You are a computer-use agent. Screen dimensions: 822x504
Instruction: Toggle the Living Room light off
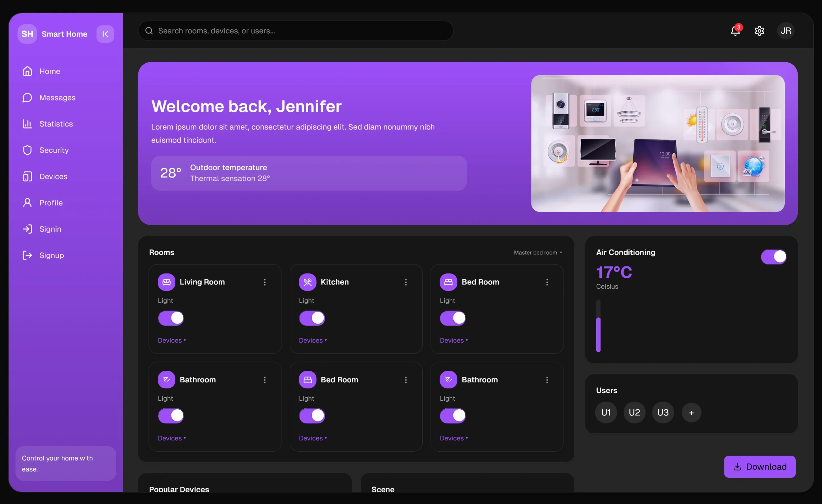point(171,318)
